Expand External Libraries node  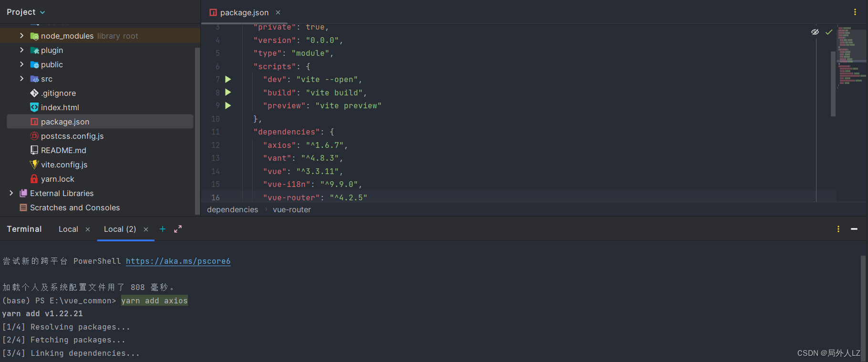click(11, 193)
